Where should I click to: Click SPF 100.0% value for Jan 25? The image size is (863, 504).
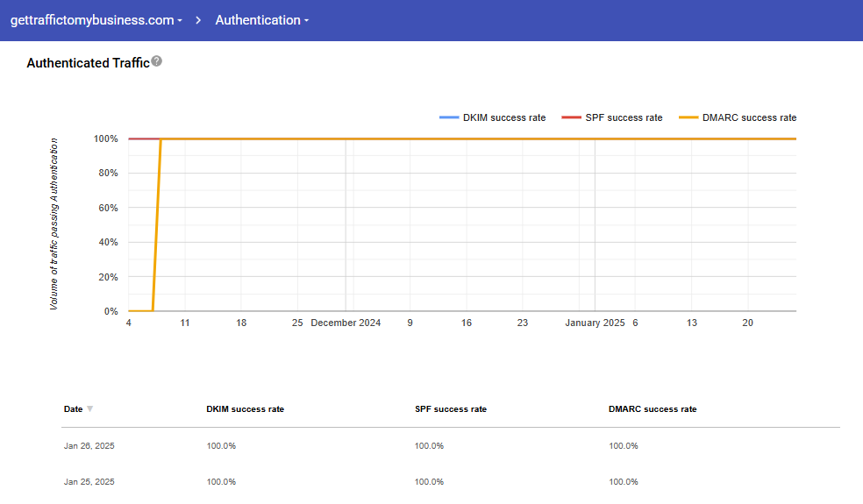429,482
